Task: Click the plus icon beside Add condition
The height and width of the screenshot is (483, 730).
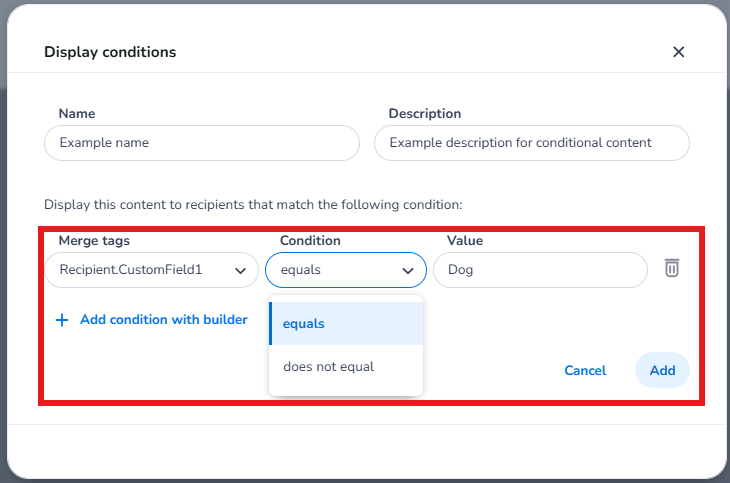Action: [x=62, y=320]
